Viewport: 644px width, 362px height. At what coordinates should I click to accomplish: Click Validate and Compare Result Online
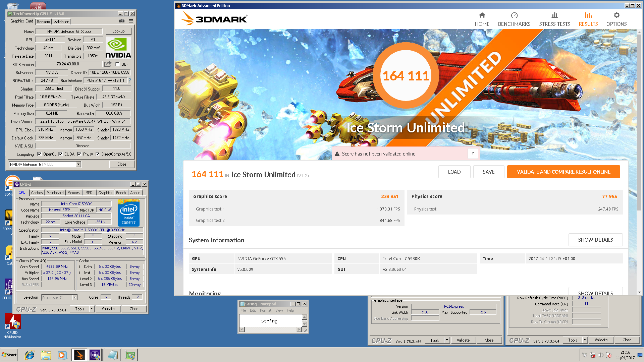pyautogui.click(x=563, y=172)
